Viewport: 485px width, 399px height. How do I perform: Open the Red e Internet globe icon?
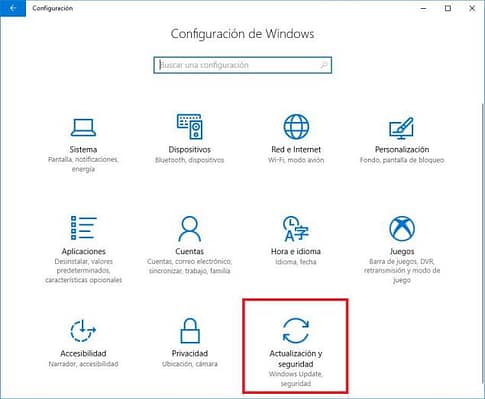296,127
